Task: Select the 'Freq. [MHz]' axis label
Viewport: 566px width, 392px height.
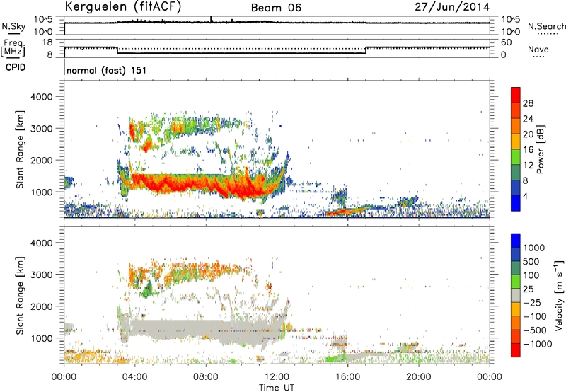Action: [x=13, y=47]
